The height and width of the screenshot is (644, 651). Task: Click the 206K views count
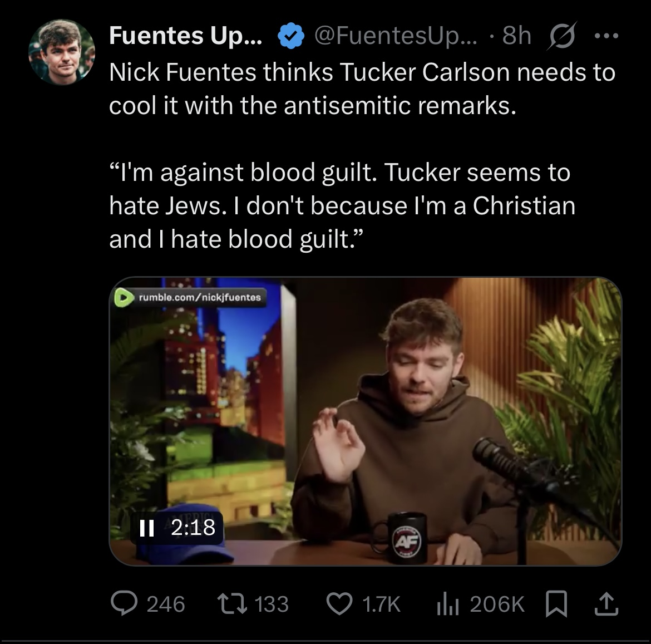[497, 604]
